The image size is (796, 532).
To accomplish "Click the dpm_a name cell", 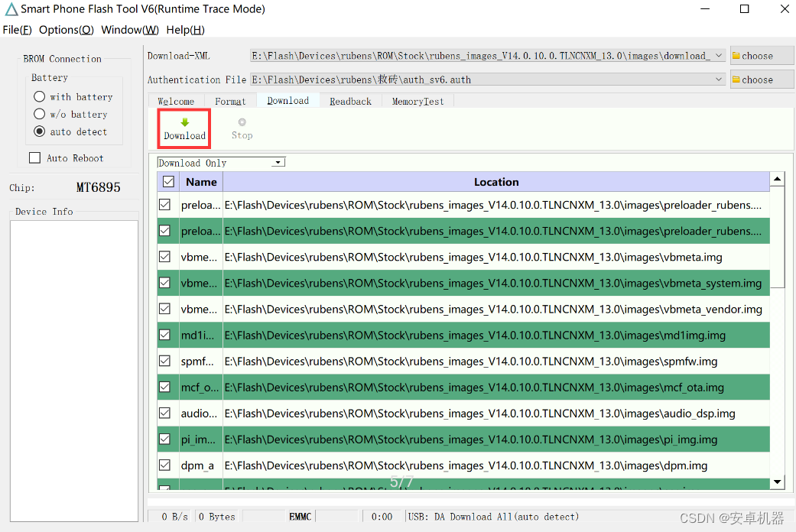I will 200,465.
